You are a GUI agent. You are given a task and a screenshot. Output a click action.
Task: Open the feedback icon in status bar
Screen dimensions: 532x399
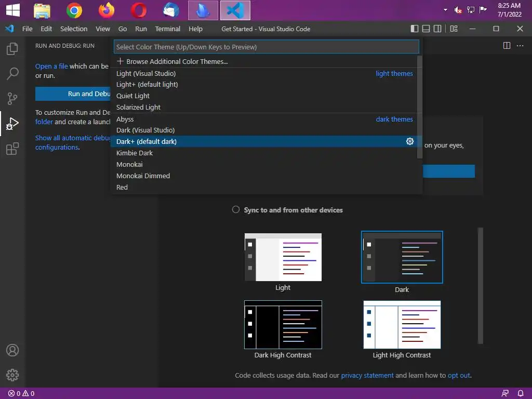(x=505, y=393)
